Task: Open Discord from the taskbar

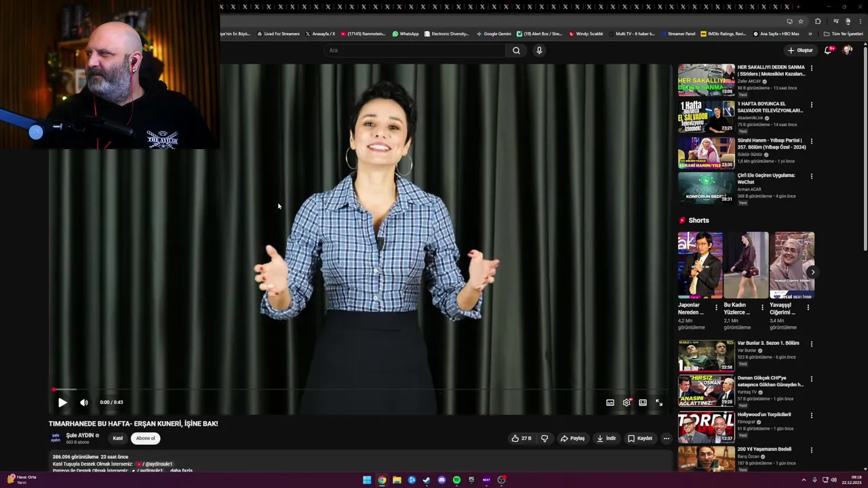Action: 441,480
